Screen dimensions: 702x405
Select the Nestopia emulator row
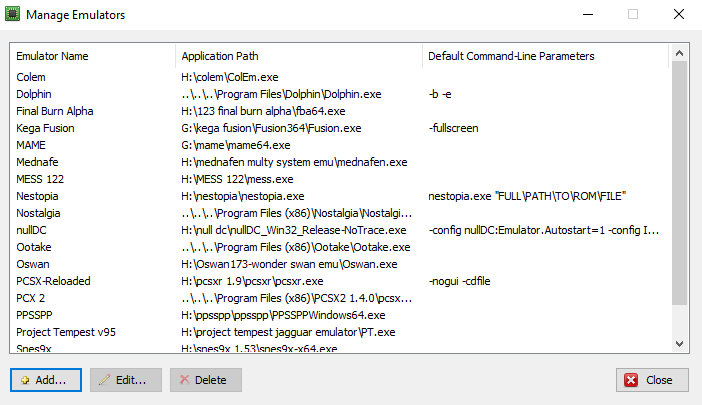point(340,196)
